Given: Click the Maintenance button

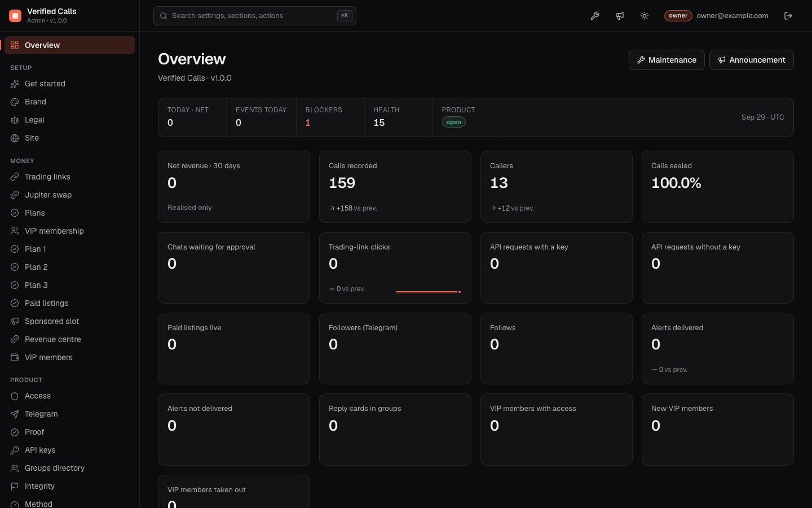Looking at the screenshot, I should pyautogui.click(x=667, y=60).
